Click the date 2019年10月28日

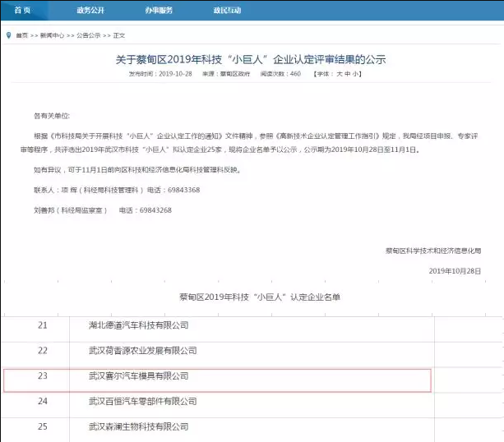pos(455,271)
